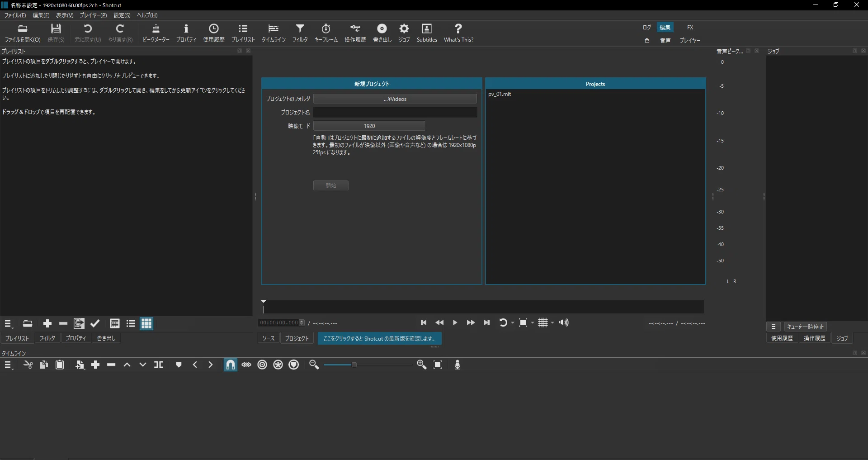
Task: Toggle player loop button
Action: point(503,322)
